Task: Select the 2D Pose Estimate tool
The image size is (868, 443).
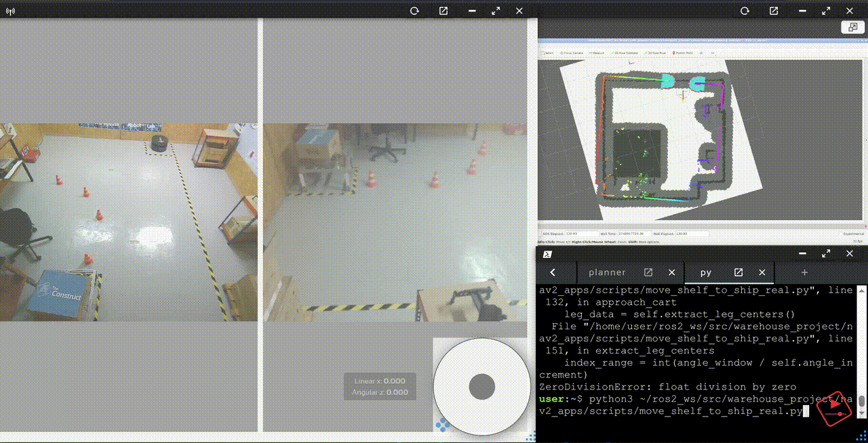Action: point(624,54)
